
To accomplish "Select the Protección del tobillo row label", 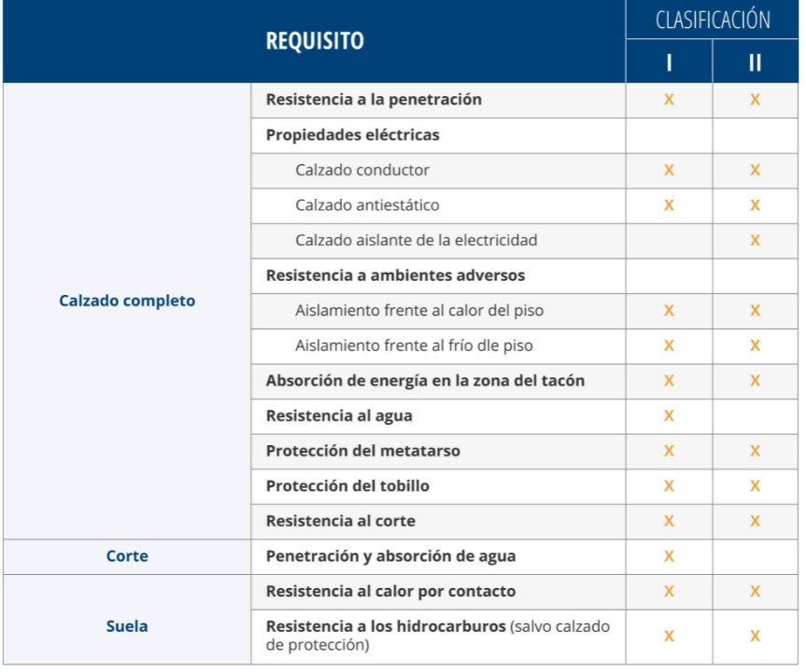I will click(347, 486).
